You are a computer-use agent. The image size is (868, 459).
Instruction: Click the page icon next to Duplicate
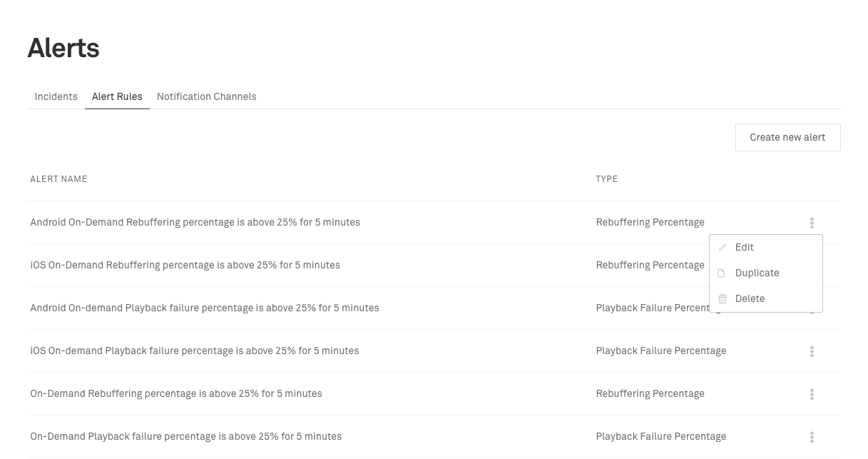click(722, 273)
